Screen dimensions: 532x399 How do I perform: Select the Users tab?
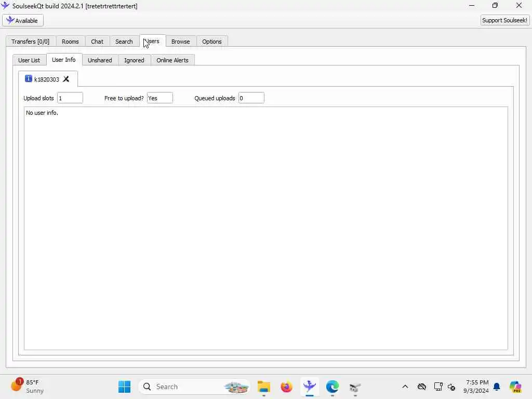[x=152, y=41]
